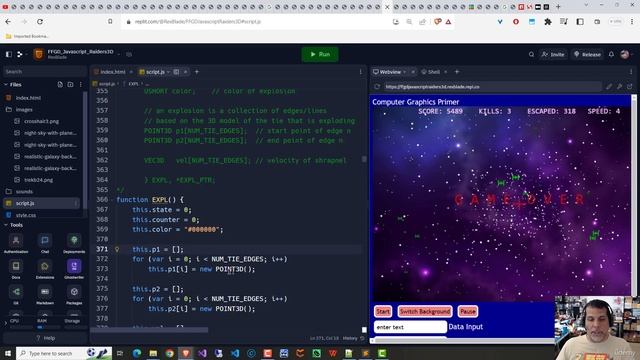Open the Ghostwriter tool
Screen dimensions: 640x360
[x=74, y=269]
